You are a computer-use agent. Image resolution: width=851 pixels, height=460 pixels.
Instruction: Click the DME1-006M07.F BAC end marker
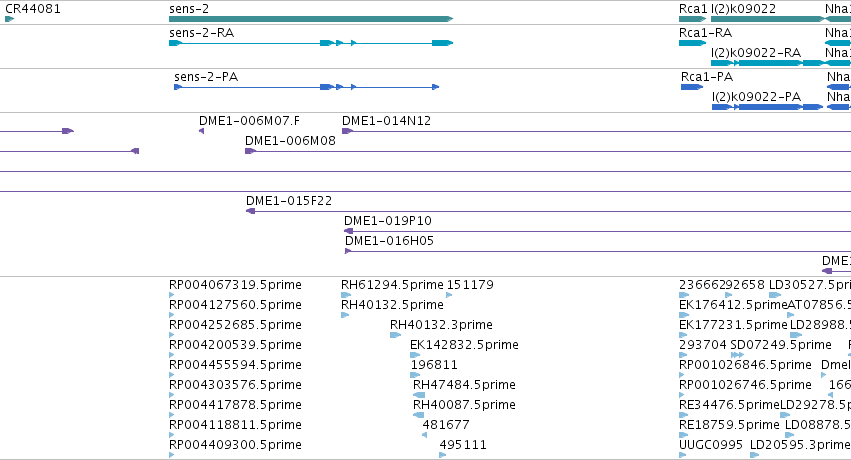pos(201,131)
